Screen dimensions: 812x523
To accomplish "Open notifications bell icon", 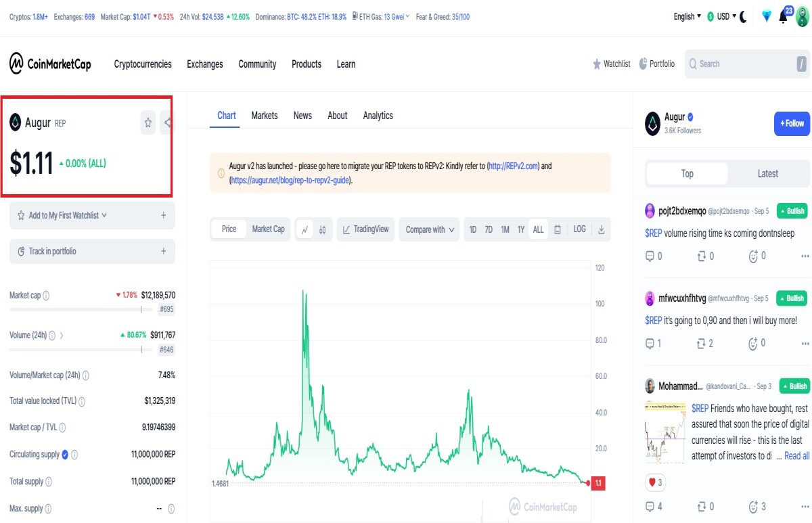I will [x=783, y=17].
